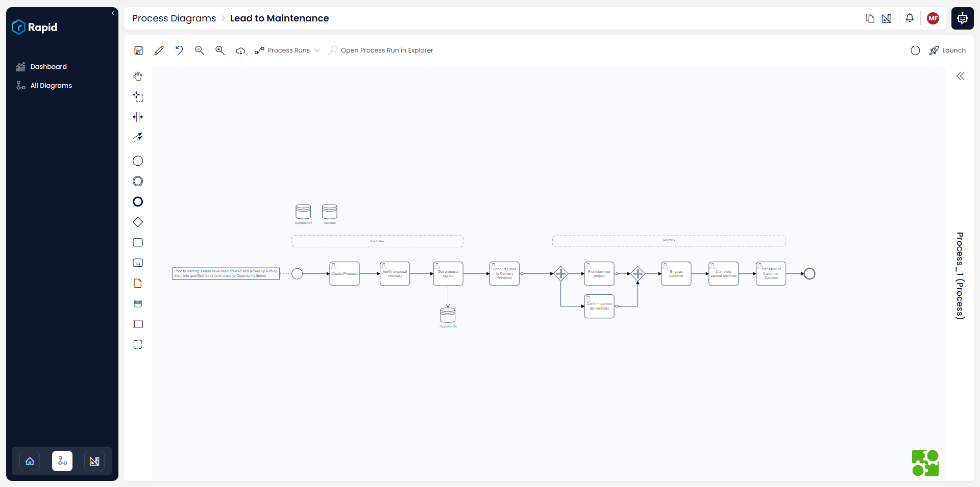Click the green bpmn.io logo
The height and width of the screenshot is (487, 980).
pyautogui.click(x=925, y=463)
